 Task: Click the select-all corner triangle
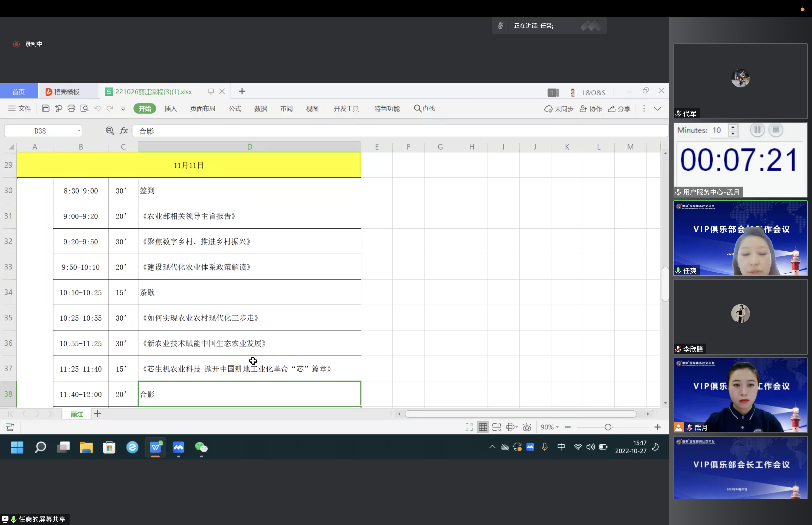point(11,147)
